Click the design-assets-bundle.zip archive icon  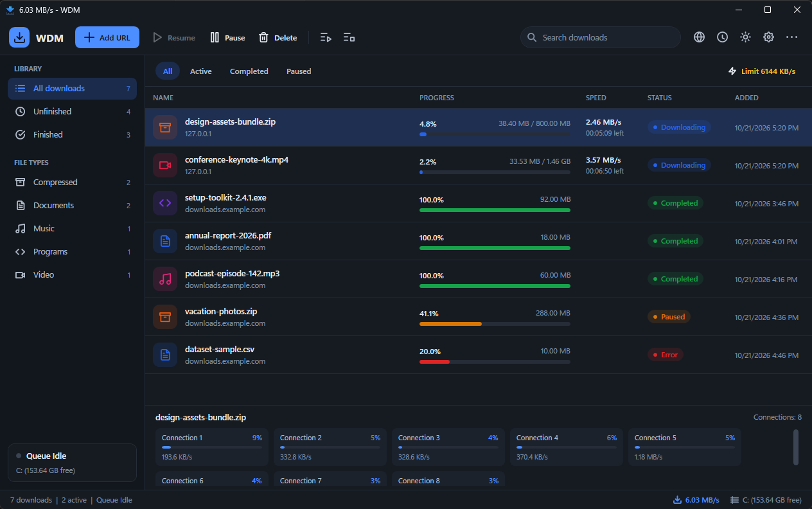[x=165, y=127]
